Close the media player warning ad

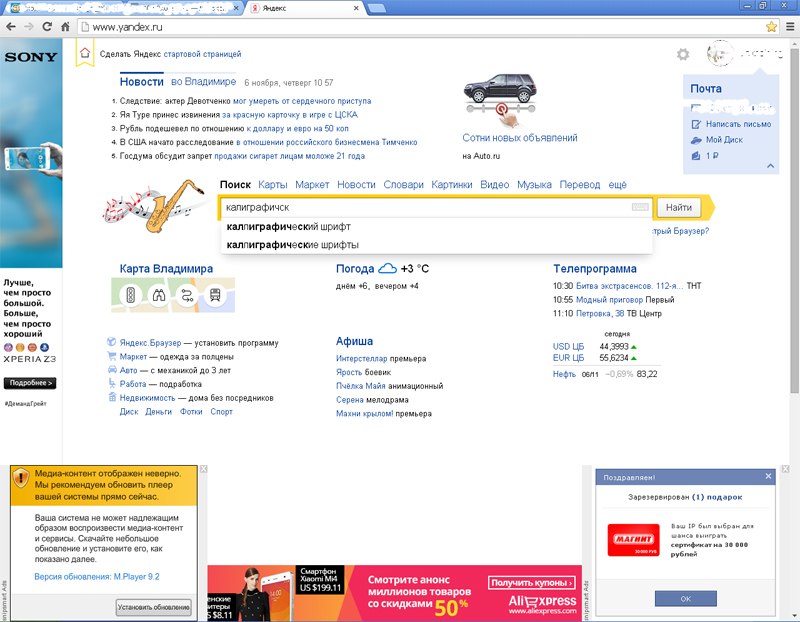point(203,469)
